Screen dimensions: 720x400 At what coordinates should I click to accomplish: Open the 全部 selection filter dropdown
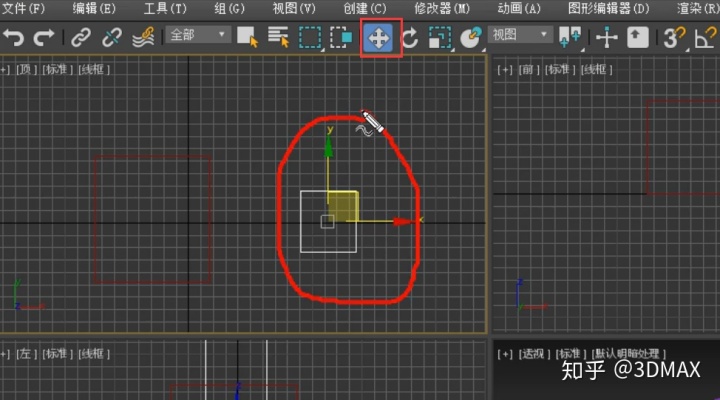pos(197,35)
